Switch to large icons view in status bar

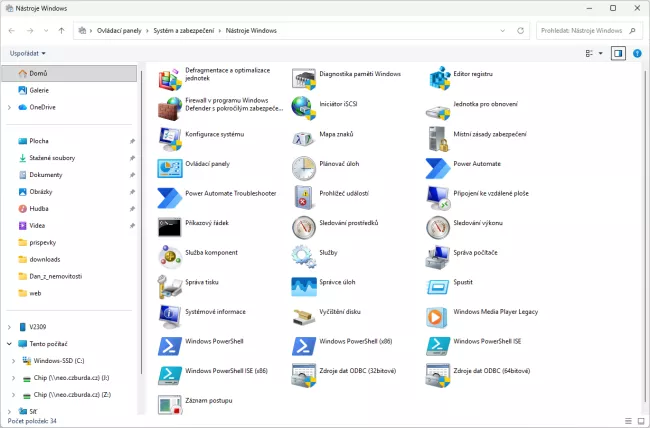click(641, 421)
